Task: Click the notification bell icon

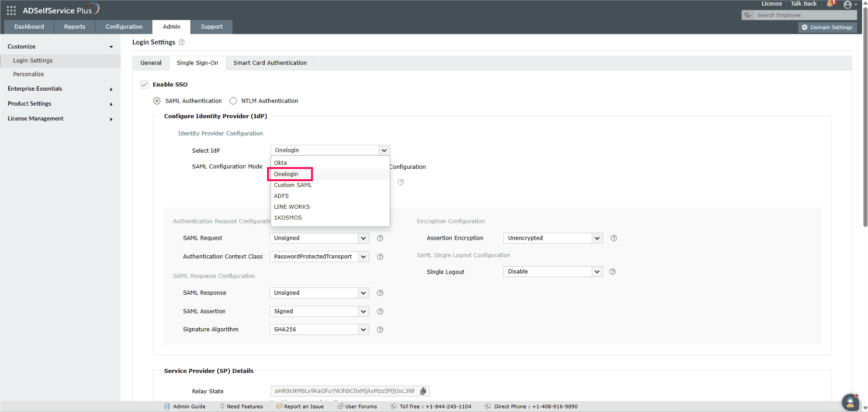Action: (830, 4)
